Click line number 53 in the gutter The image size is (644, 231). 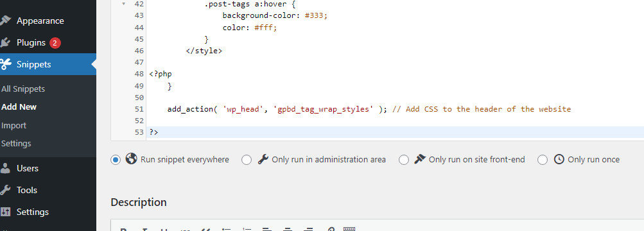pyautogui.click(x=139, y=132)
